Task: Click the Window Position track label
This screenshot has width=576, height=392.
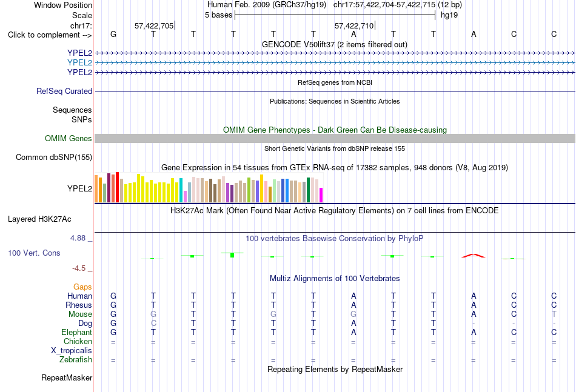Action: [63, 5]
